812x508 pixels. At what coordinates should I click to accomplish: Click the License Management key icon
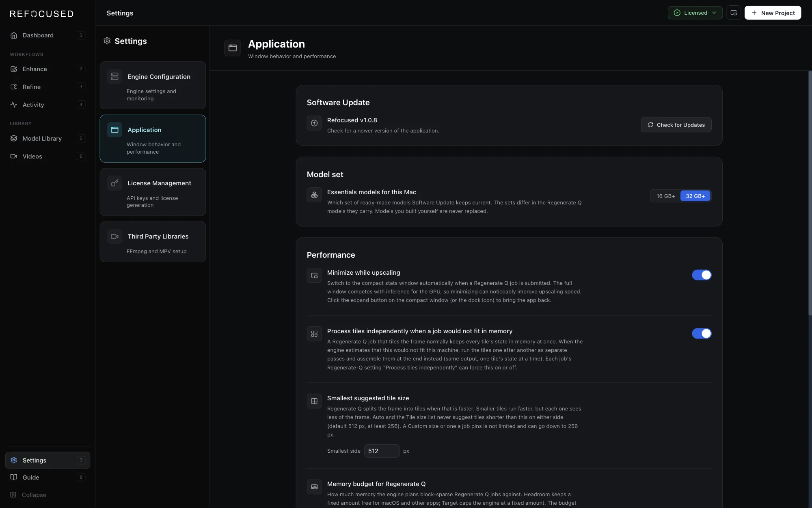click(115, 183)
